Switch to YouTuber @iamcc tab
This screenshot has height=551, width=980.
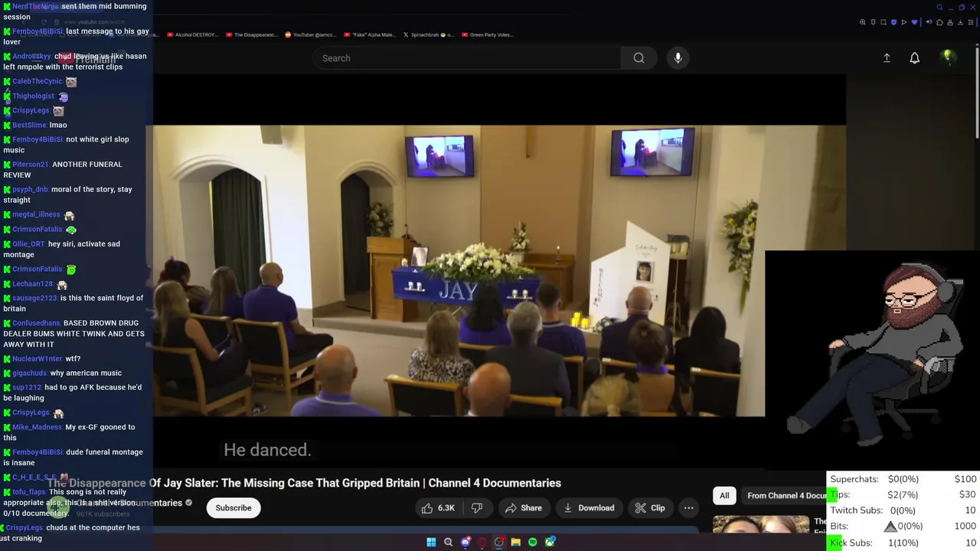tap(310, 34)
